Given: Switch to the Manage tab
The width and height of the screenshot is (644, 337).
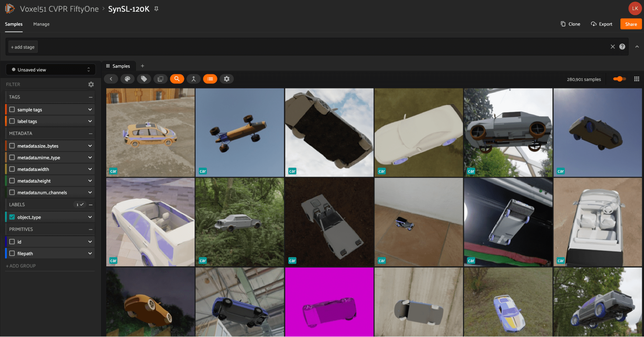Looking at the screenshot, I should 41,24.
